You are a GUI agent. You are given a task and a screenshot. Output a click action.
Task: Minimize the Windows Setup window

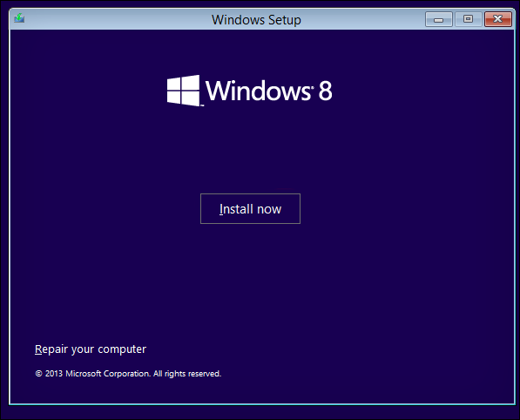[438, 19]
